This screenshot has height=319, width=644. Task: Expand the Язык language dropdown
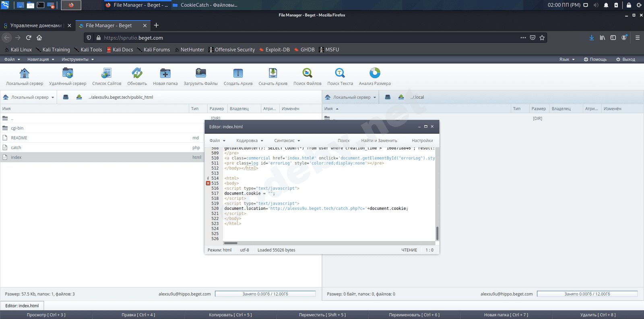[567, 59]
